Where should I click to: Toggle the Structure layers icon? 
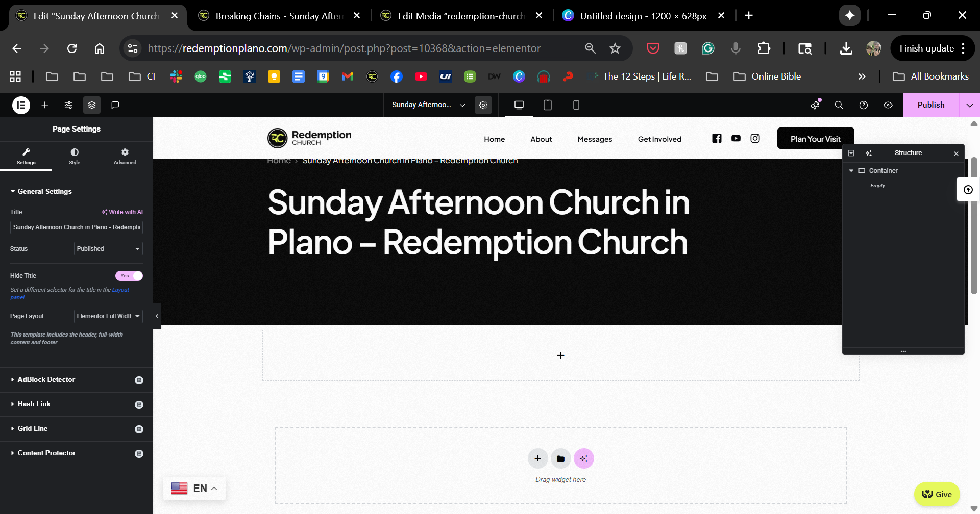tap(92, 105)
